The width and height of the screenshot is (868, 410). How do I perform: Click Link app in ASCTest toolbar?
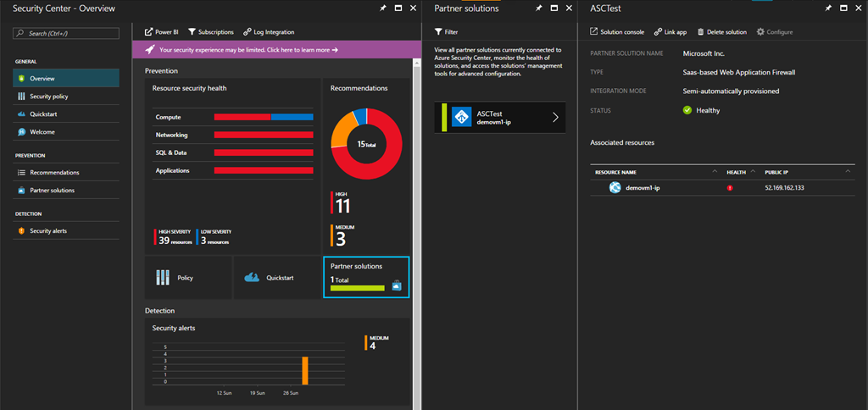click(x=670, y=32)
